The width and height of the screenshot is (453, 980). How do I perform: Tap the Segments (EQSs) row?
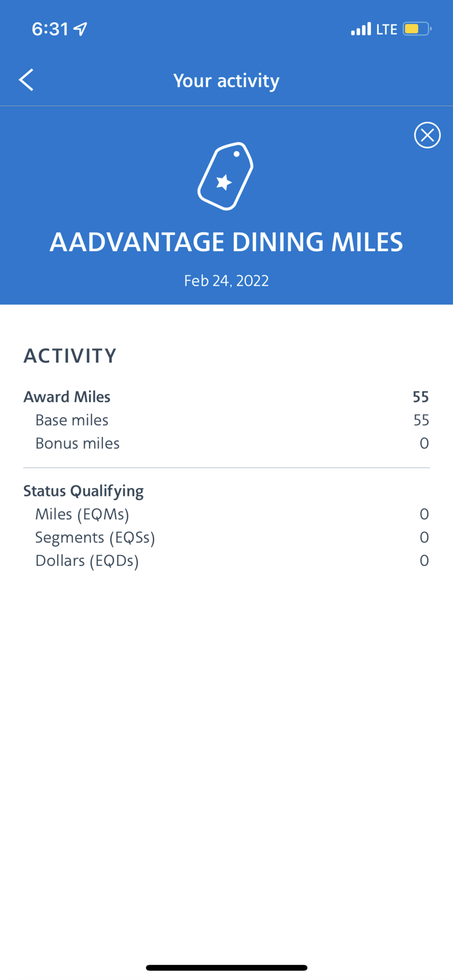226,538
